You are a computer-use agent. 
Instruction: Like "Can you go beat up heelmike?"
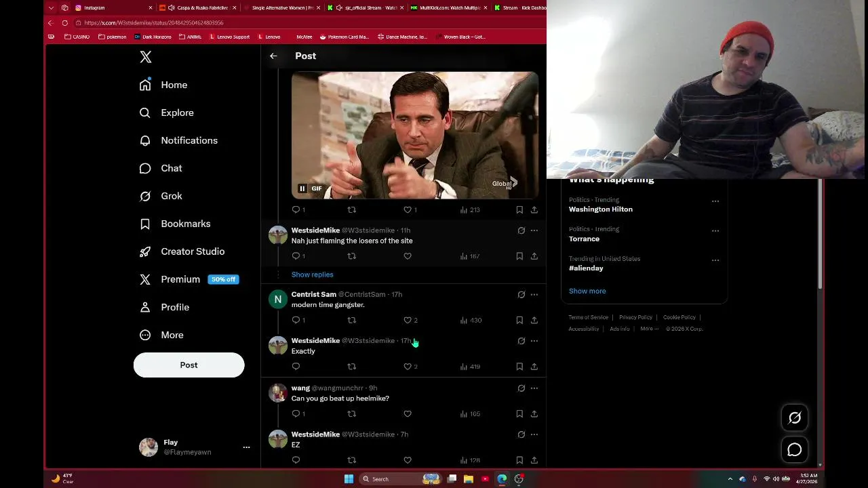click(408, 414)
